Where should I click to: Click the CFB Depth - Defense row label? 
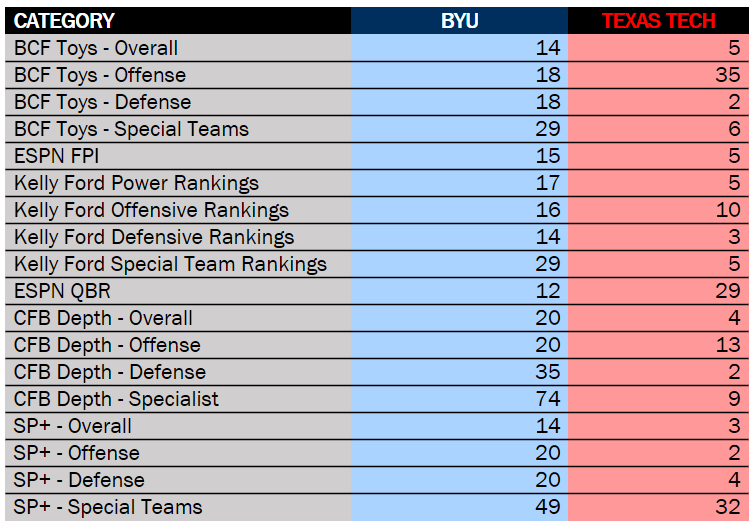click(110, 372)
